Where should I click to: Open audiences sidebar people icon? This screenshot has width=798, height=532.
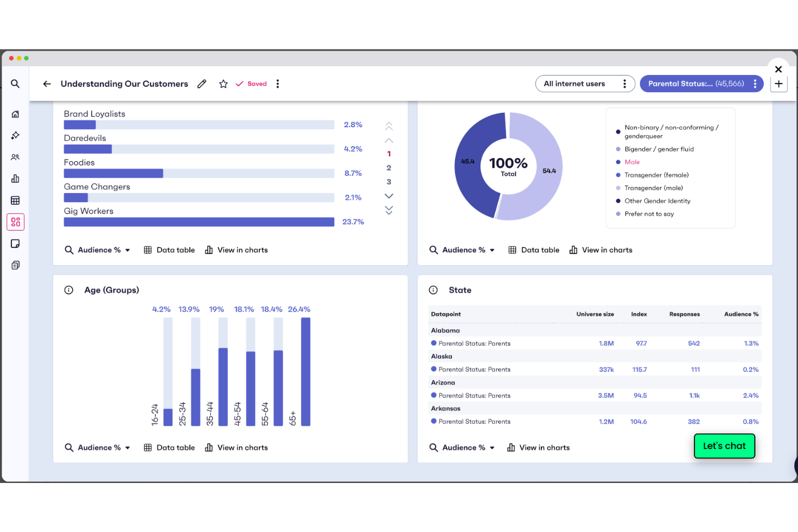click(15, 157)
